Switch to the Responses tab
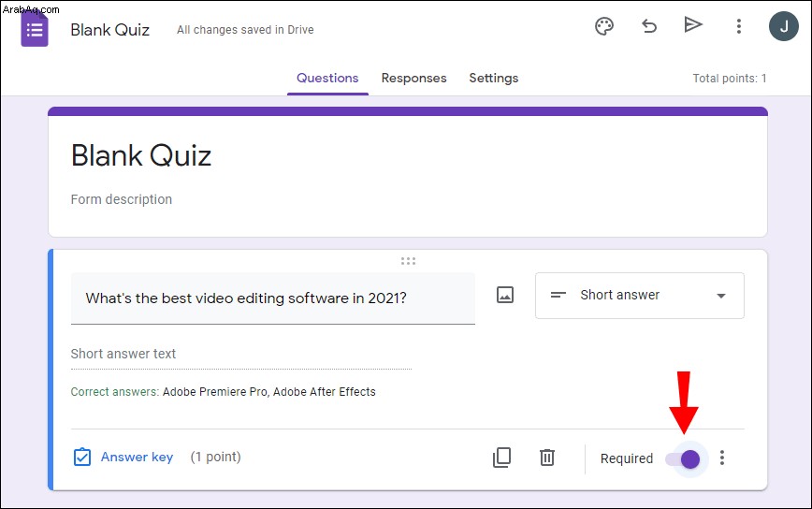This screenshot has height=509, width=812. coord(413,79)
